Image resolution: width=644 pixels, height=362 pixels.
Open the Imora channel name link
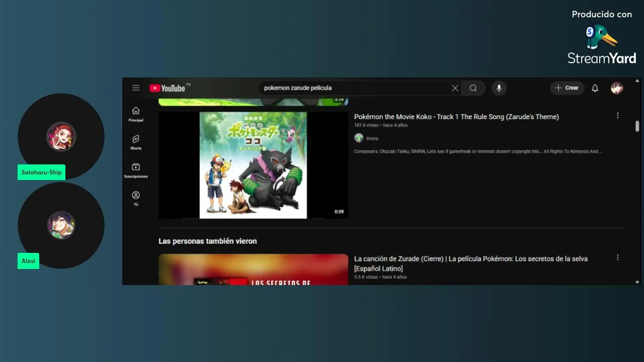click(x=372, y=138)
